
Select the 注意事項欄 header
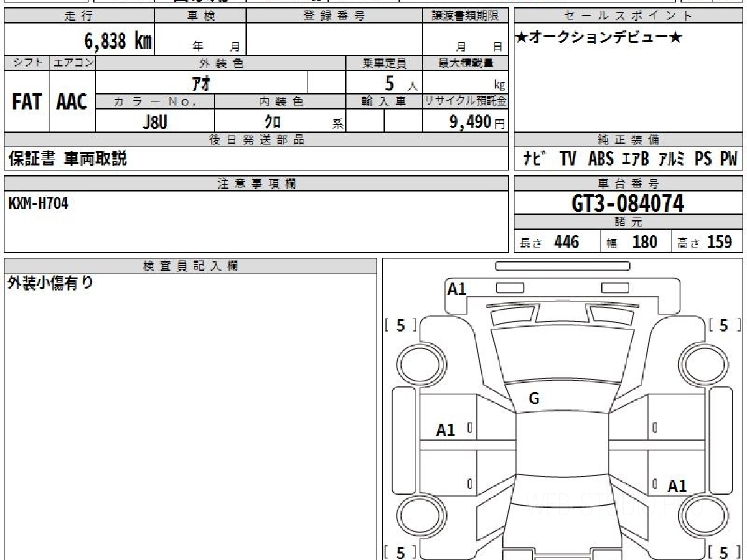click(x=256, y=183)
